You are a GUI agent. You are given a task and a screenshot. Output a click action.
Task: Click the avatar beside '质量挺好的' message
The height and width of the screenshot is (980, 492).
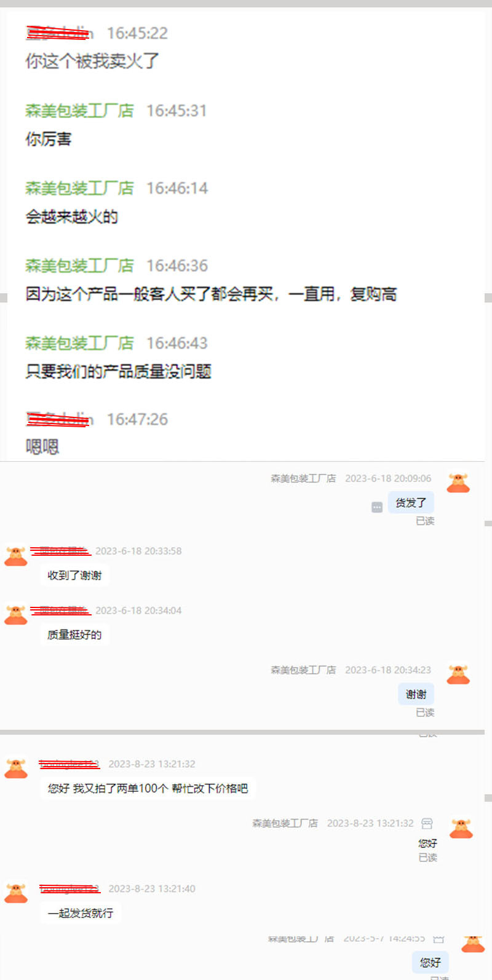coord(16,615)
